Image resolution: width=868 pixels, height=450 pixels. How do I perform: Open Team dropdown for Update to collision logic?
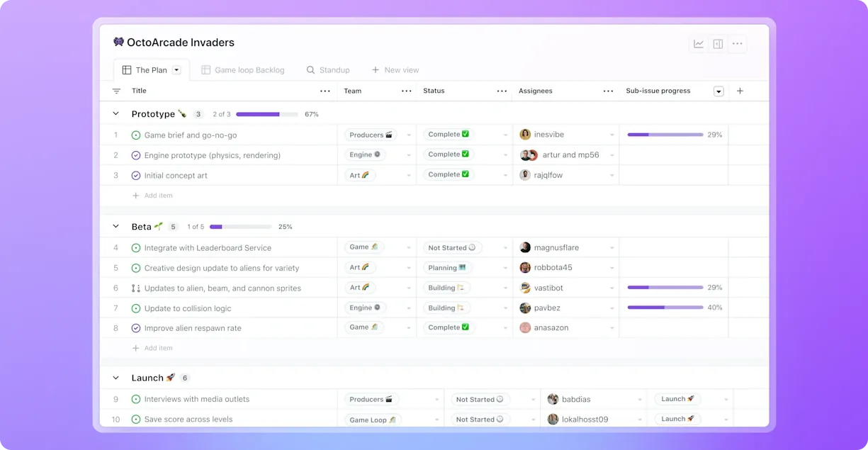(409, 308)
